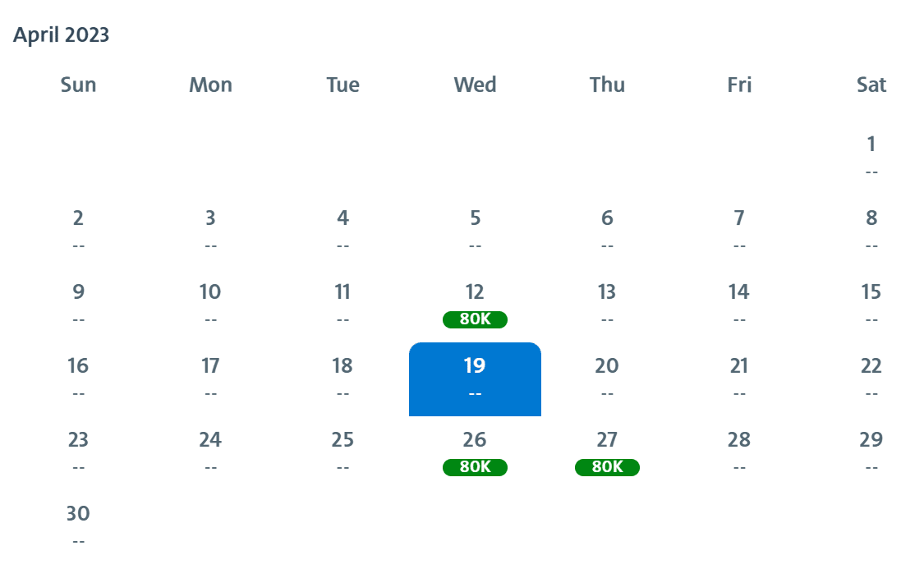This screenshot has height=569, width=924.
Task: Select the highlighted date April 19
Action: (475, 379)
